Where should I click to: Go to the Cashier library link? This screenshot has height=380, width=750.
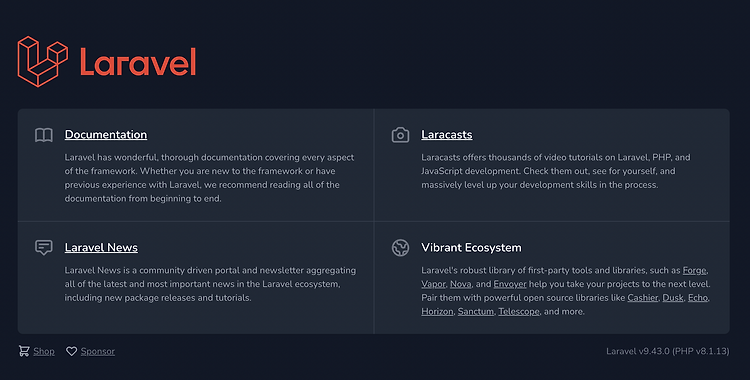(642, 298)
